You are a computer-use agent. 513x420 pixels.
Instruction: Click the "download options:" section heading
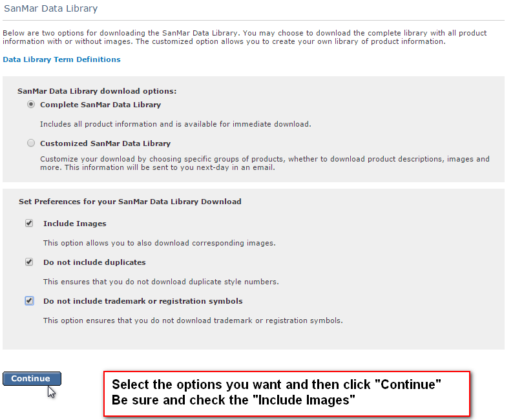(97, 92)
